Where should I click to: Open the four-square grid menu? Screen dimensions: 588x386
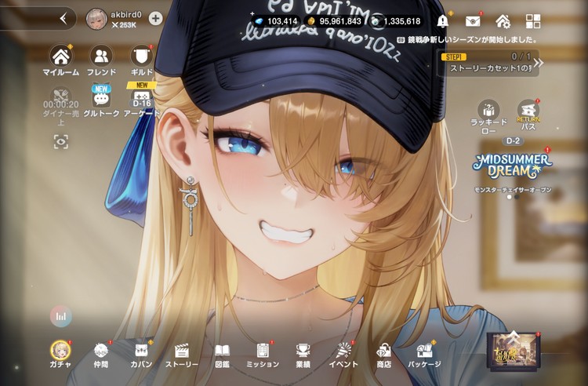pyautogui.click(x=533, y=21)
